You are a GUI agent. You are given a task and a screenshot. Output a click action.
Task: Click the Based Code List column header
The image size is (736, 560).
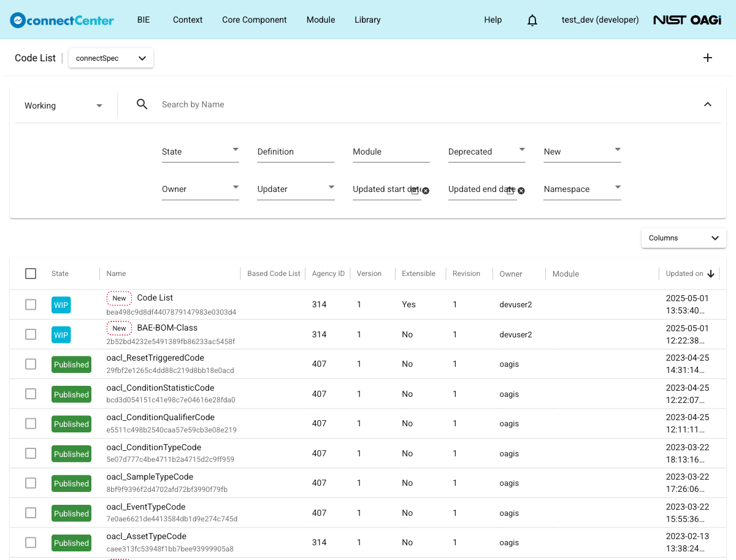274,274
